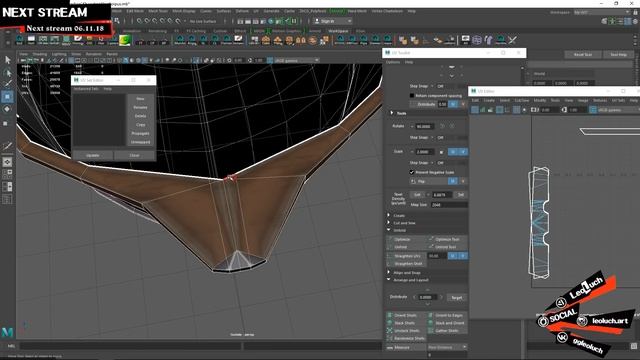Toggle Retain component spacing checkbox
Viewport: 640px width, 360px height.
(x=412, y=96)
